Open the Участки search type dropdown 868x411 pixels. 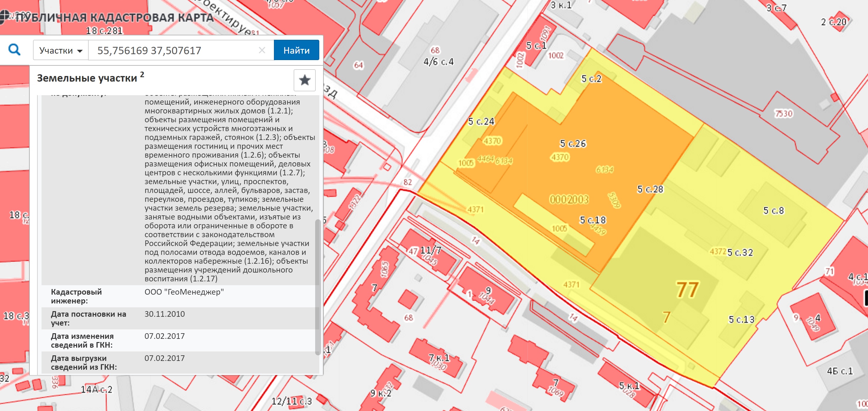61,51
